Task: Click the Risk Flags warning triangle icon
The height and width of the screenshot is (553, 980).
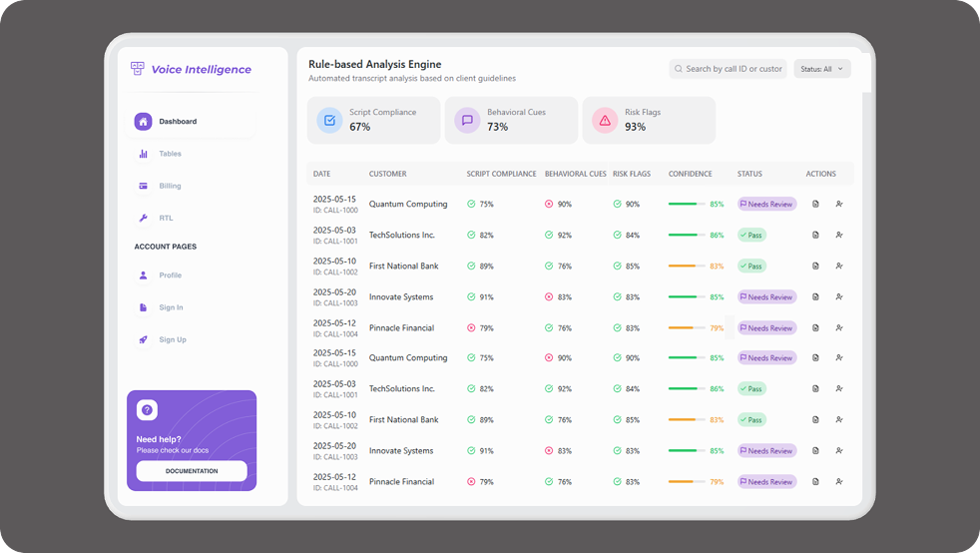Action: (604, 121)
